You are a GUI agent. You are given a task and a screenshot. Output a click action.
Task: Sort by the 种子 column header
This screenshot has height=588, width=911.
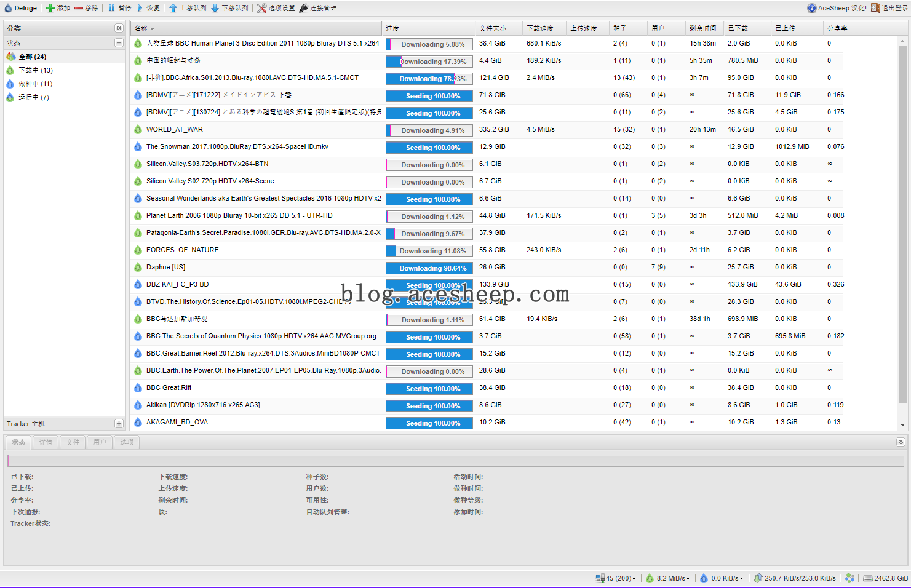[628, 28]
